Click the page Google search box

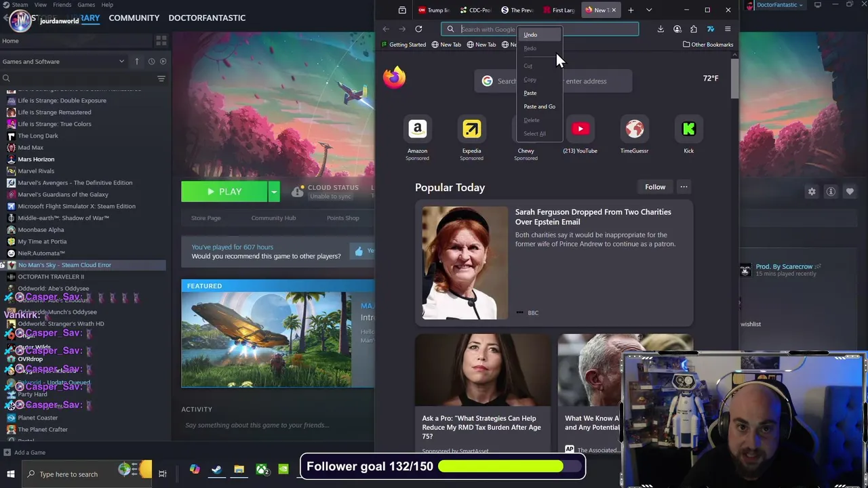553,81
